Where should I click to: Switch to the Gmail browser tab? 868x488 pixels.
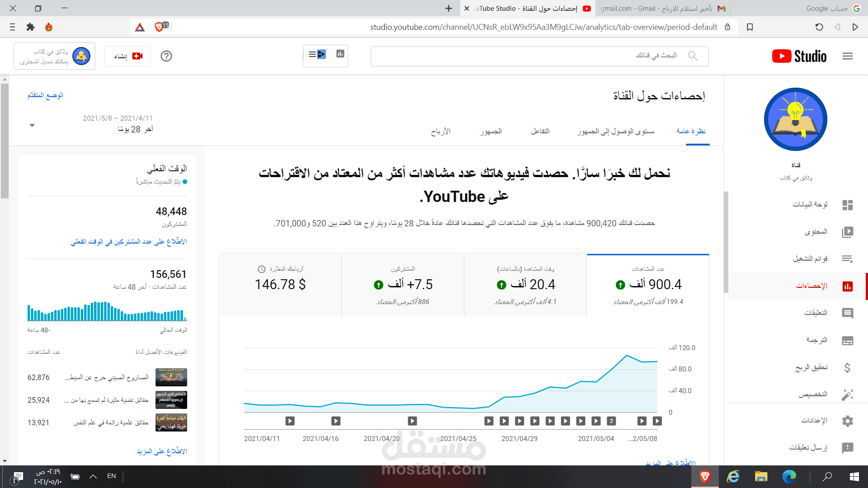pyautogui.click(x=662, y=9)
